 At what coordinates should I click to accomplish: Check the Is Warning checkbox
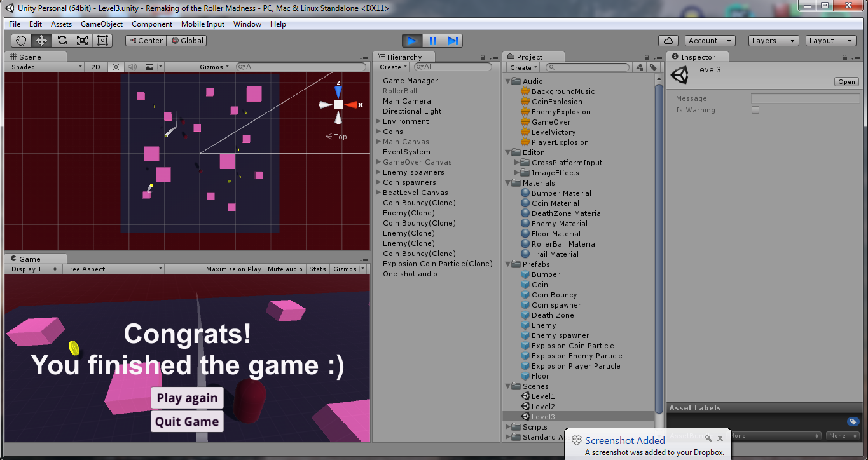click(x=755, y=110)
